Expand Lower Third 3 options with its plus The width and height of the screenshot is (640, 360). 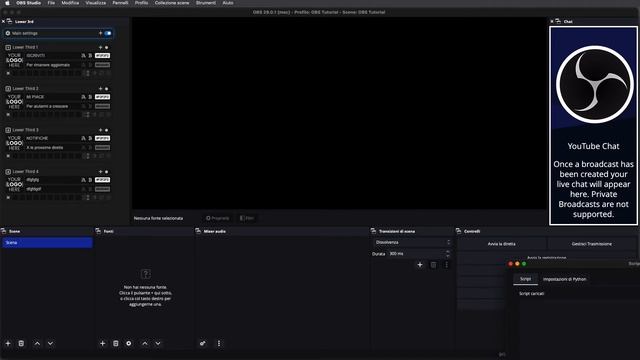[100, 130]
